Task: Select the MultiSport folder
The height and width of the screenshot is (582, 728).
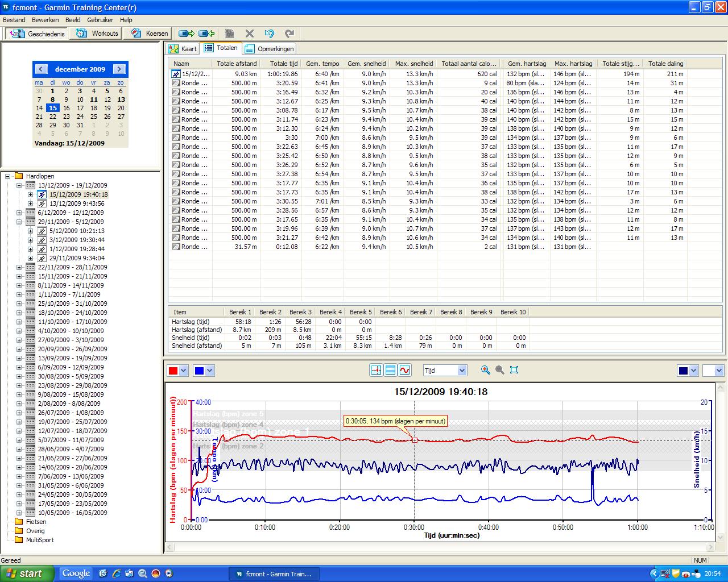Action: 40,540
